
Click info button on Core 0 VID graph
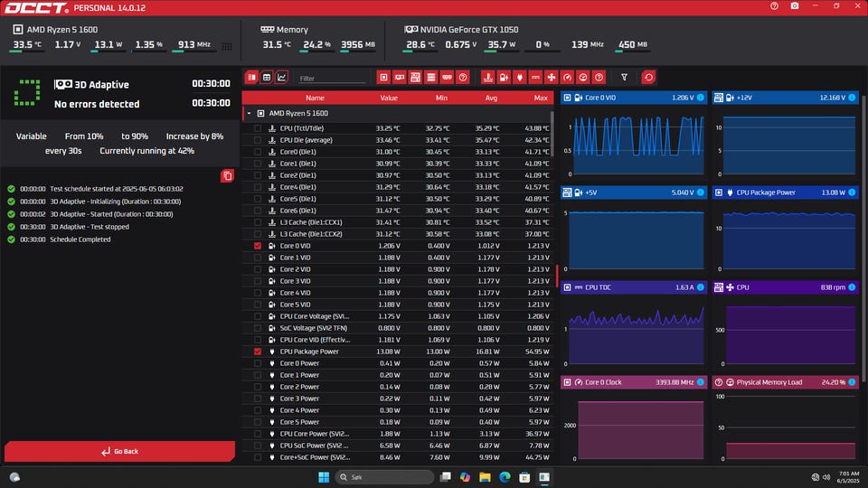[700, 97]
